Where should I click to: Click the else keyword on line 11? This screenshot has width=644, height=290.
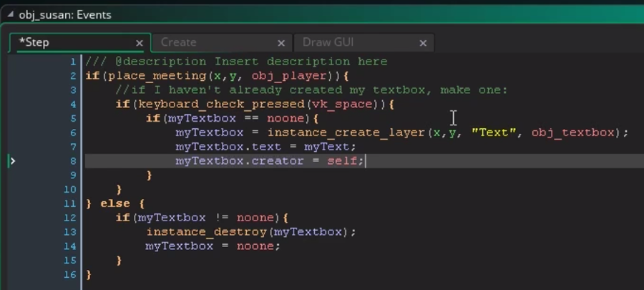click(115, 204)
